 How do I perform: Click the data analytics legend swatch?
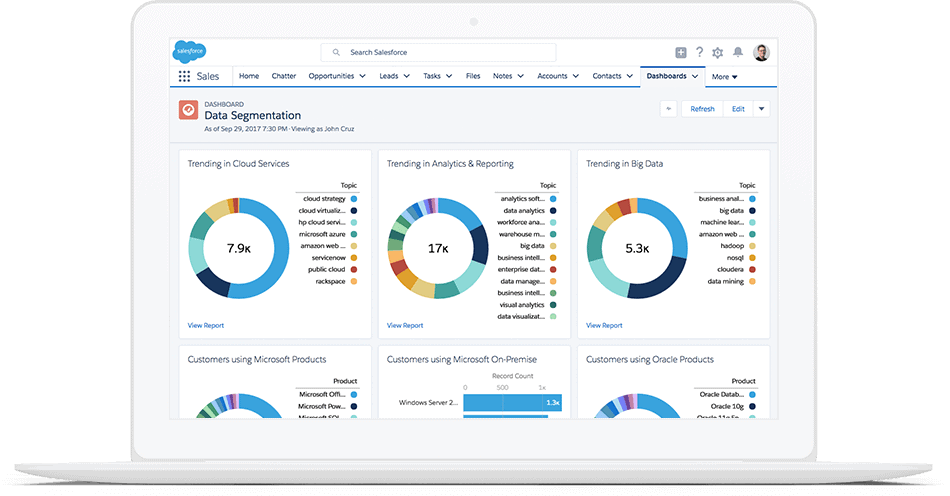pyautogui.click(x=553, y=211)
